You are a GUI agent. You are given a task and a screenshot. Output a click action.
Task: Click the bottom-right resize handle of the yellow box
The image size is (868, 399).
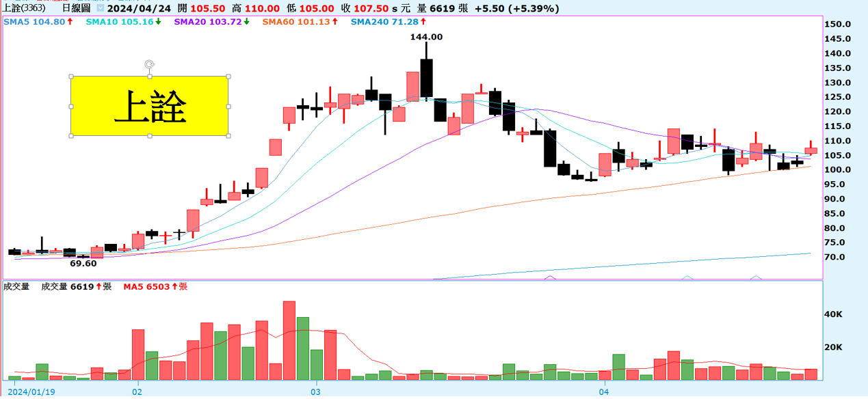point(228,135)
